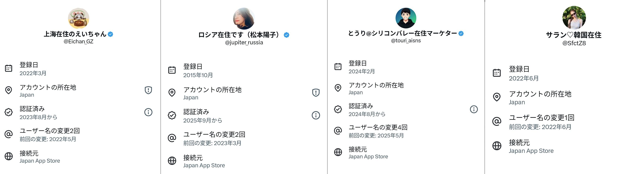The image size is (644, 174).
Task: Click the blue verified badge beside とうり@シリコンバレー在住マーケター
Action: 461,34
